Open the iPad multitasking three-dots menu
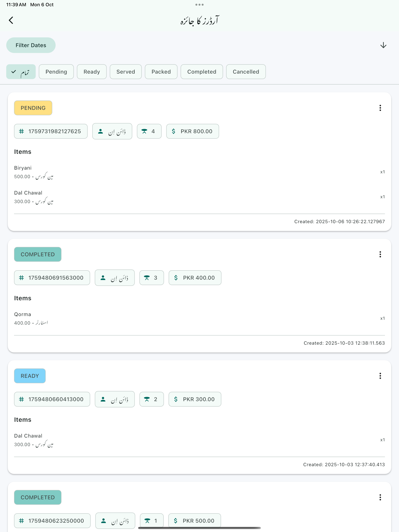Screen dimensions: 399x532 tap(199, 4)
